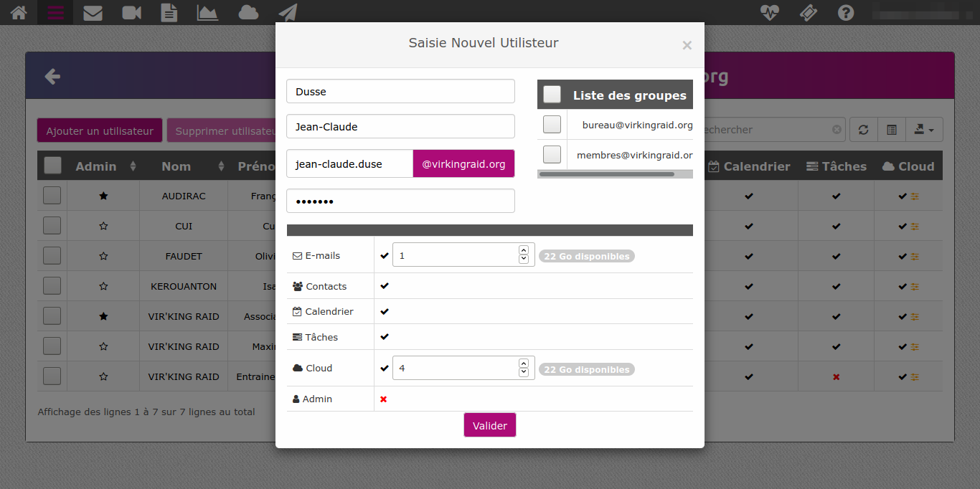This screenshot has width=980, height=489.
Task: Check the bureau@virkingraid.org group checkbox
Action: click(552, 124)
